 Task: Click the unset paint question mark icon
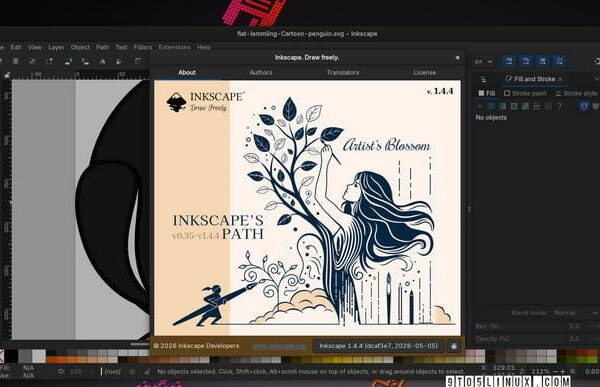tap(559, 106)
